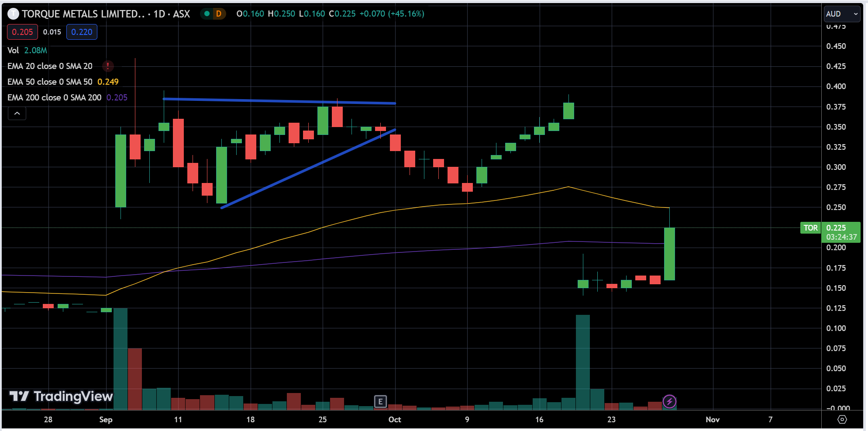This screenshot has width=868, height=431.
Task: Click the Oct date label on the time axis
Action: [395, 419]
